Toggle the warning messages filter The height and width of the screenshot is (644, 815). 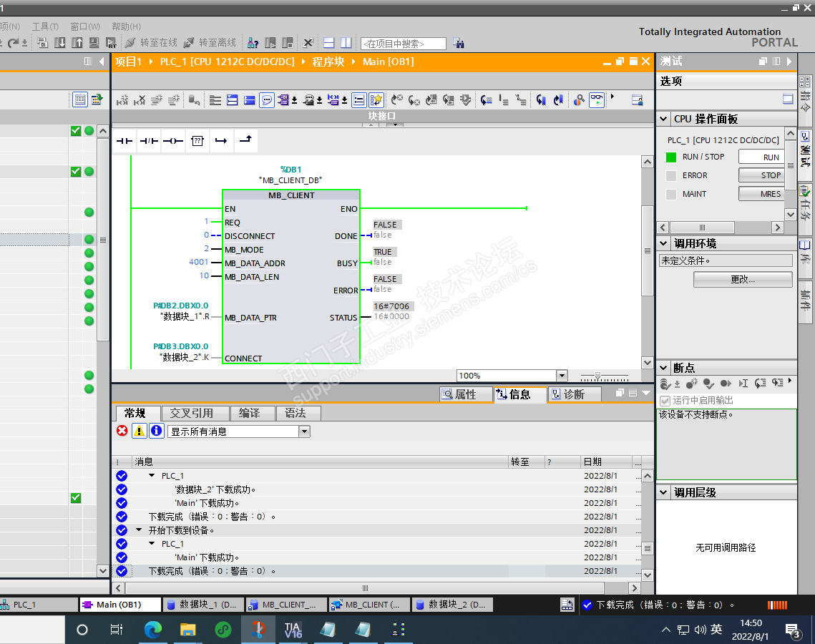click(x=140, y=431)
